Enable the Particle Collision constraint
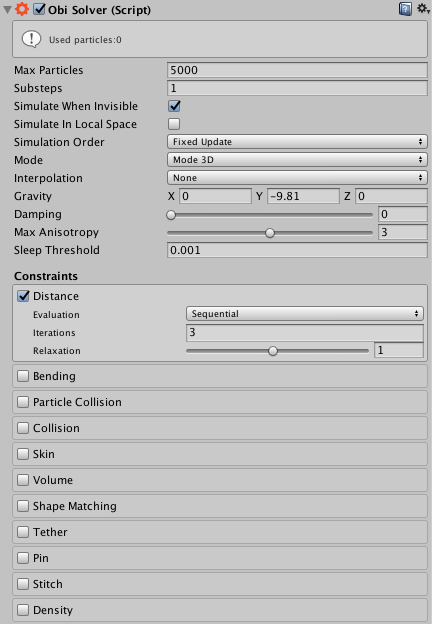Screen dimensions: 432x624 [23, 402]
